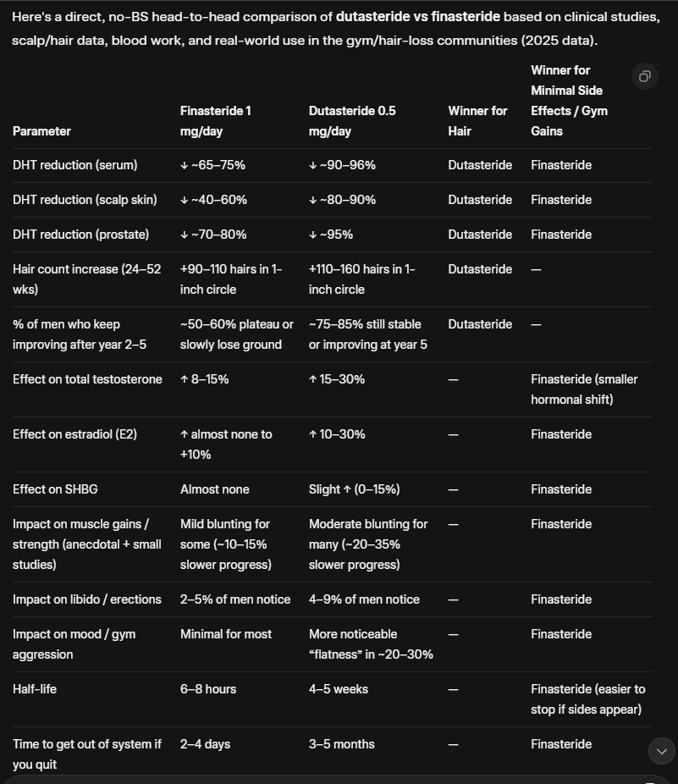Click the 'Impact on libido / erections' cell
Image resolution: width=678 pixels, height=784 pixels.
pyautogui.click(x=86, y=599)
